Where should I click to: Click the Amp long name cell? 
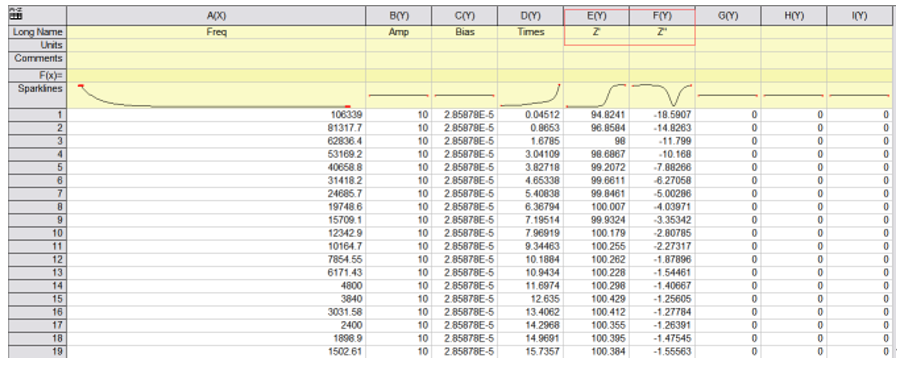399,32
